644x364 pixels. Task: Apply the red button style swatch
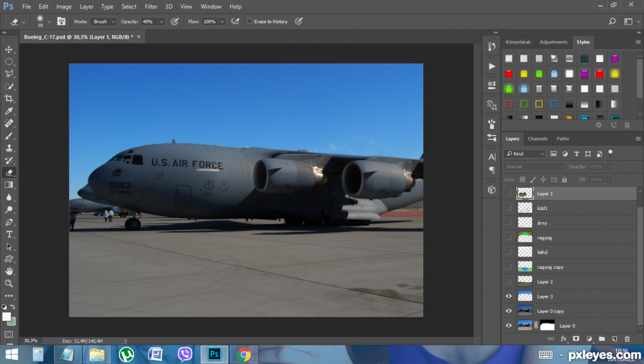(x=509, y=74)
